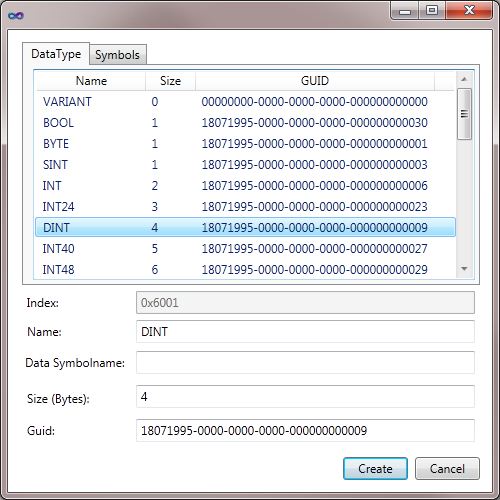The height and width of the screenshot is (500, 500).
Task: Minimize the dialog window
Action: (x=405, y=11)
